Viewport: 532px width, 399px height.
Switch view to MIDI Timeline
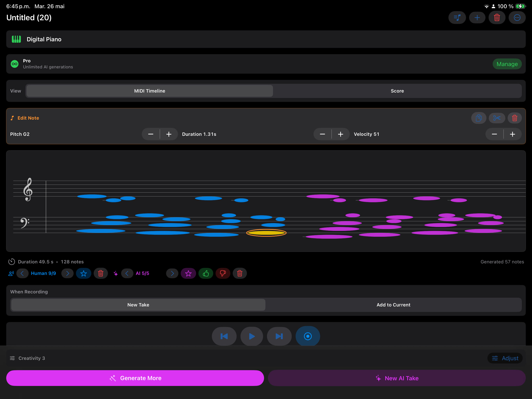(x=149, y=91)
